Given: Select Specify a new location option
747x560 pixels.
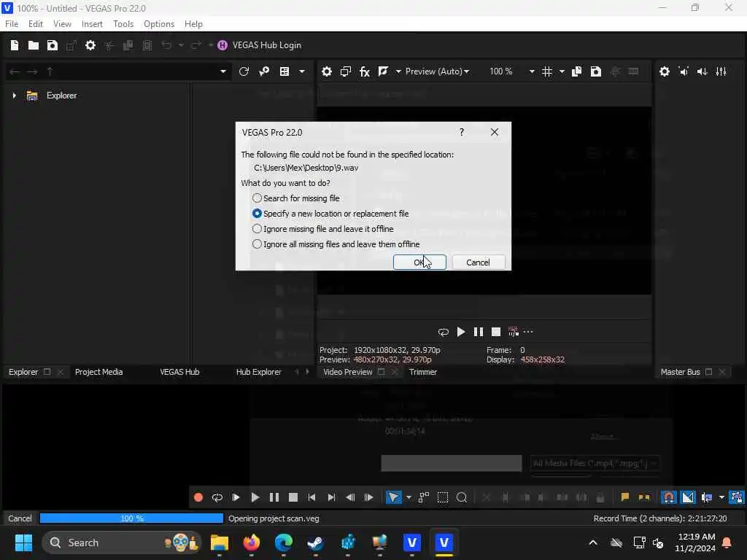Looking at the screenshot, I should point(330,214).
